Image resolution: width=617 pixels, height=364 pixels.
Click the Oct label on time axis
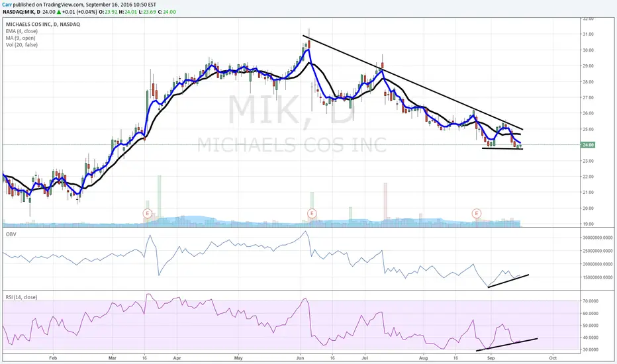pos(553,358)
